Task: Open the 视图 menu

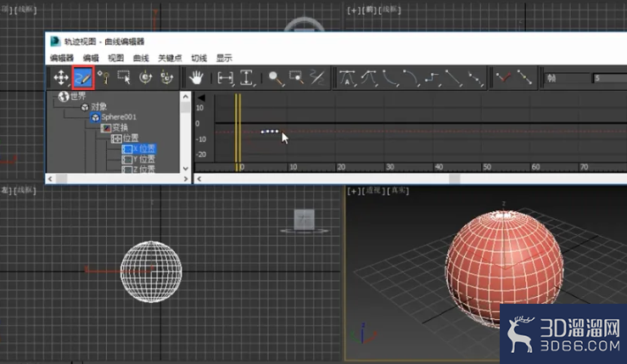Action: [116, 58]
